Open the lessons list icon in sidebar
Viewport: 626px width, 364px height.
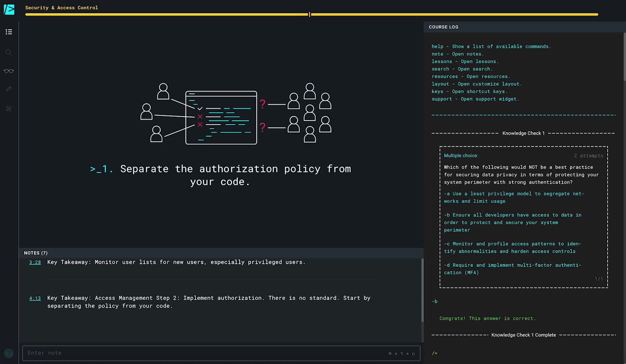point(9,32)
